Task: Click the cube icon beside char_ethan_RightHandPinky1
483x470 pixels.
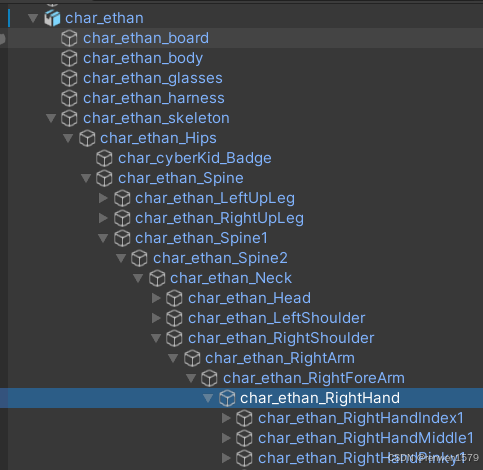Action: coord(244,458)
